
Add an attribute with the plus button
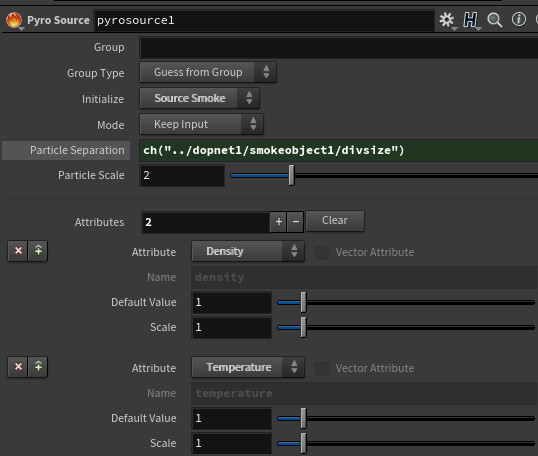tap(279, 222)
